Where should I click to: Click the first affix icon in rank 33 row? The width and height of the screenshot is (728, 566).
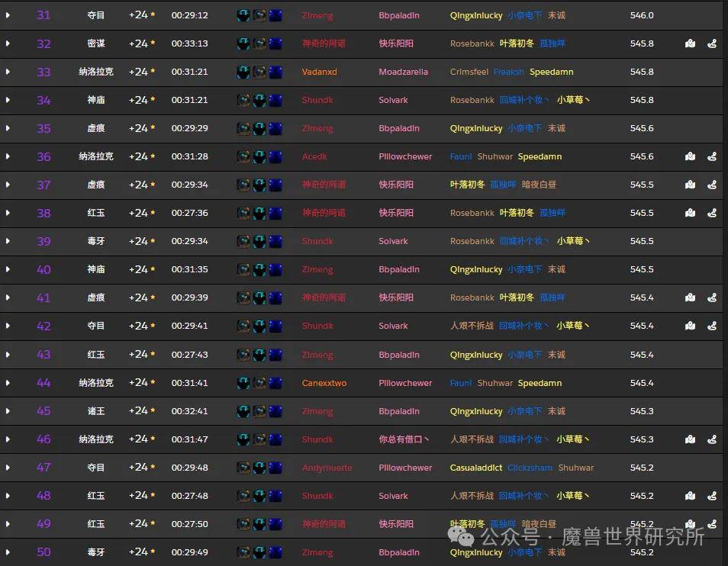coord(243,72)
